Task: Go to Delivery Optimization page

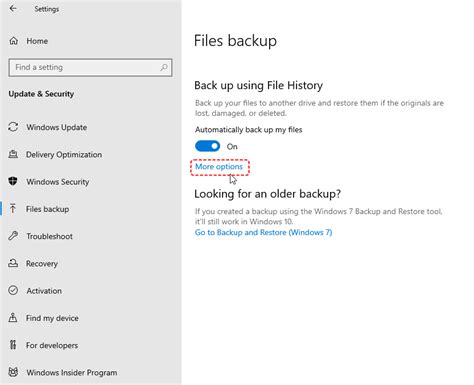Action: pyautogui.click(x=64, y=155)
